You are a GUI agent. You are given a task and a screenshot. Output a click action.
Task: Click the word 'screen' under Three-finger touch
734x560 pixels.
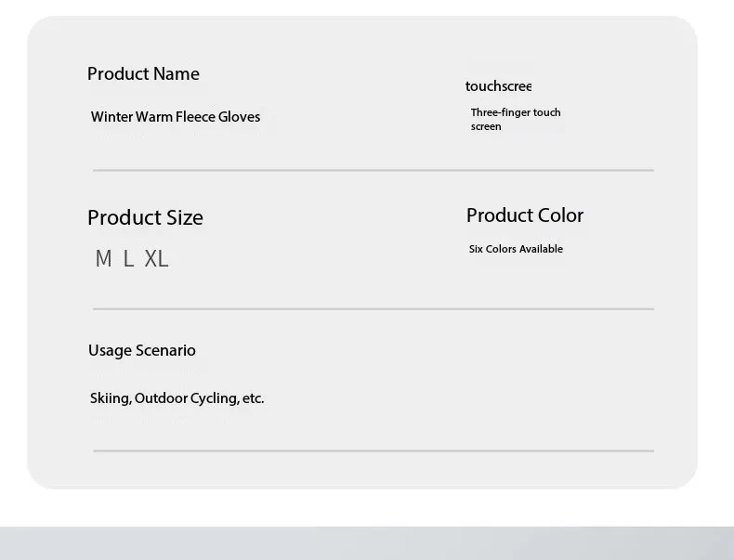click(486, 126)
